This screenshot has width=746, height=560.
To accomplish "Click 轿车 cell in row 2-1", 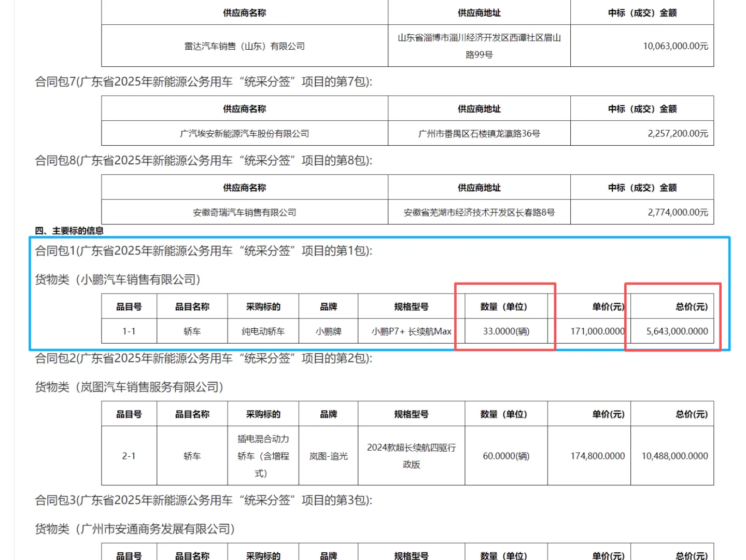I will (x=192, y=456).
